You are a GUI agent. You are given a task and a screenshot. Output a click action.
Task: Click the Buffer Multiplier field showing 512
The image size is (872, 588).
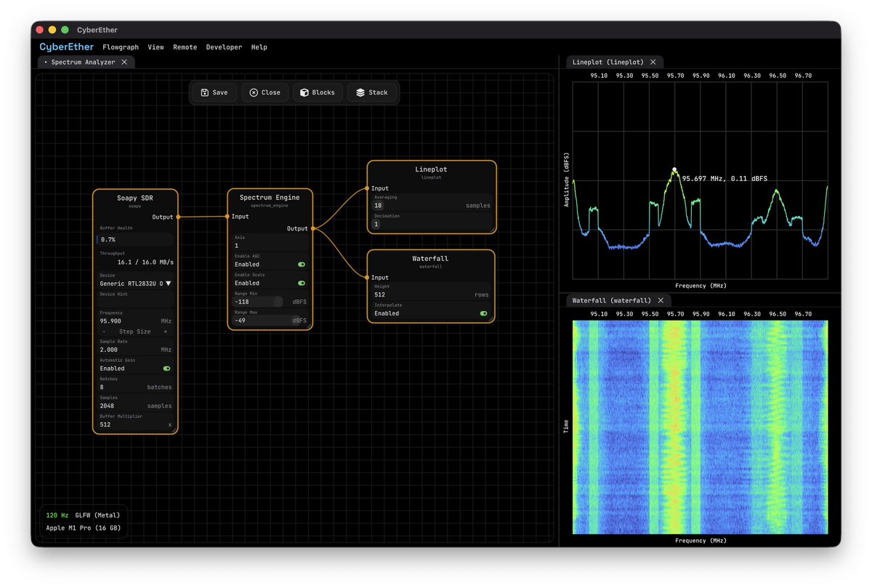coord(135,424)
